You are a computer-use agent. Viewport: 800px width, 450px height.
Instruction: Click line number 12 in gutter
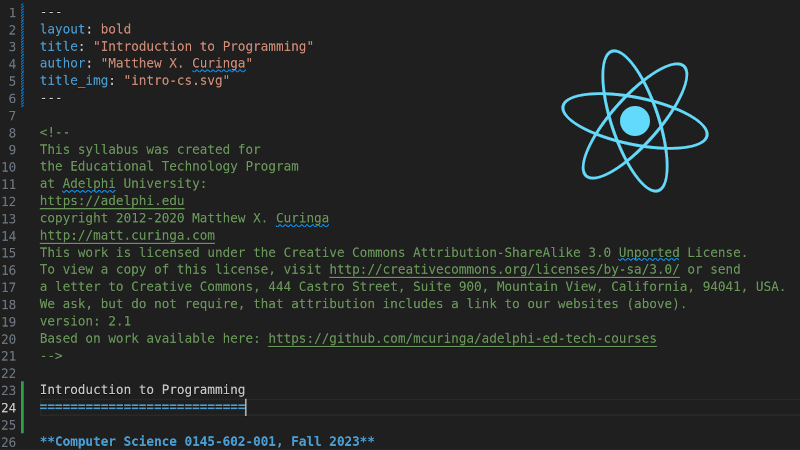pyautogui.click(x=9, y=202)
